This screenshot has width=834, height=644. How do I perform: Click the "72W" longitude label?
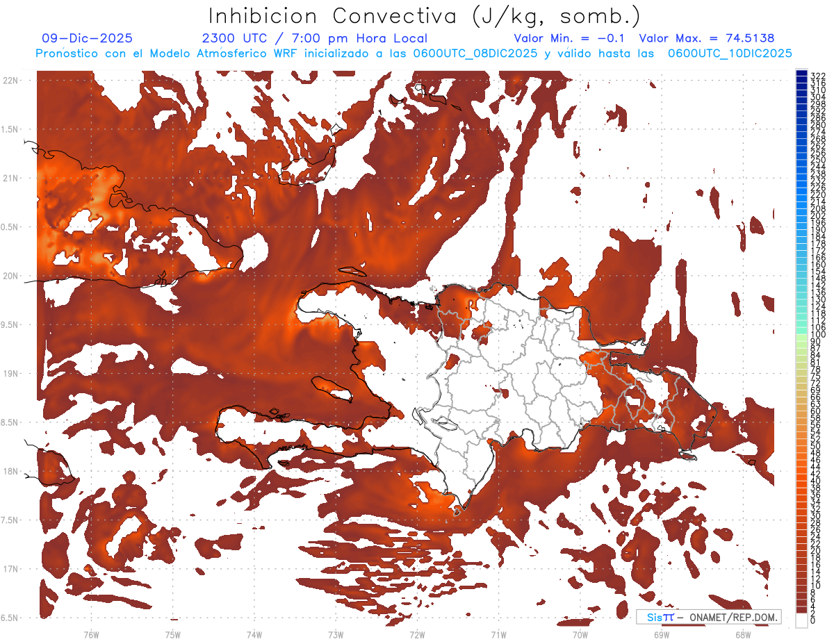(x=417, y=634)
